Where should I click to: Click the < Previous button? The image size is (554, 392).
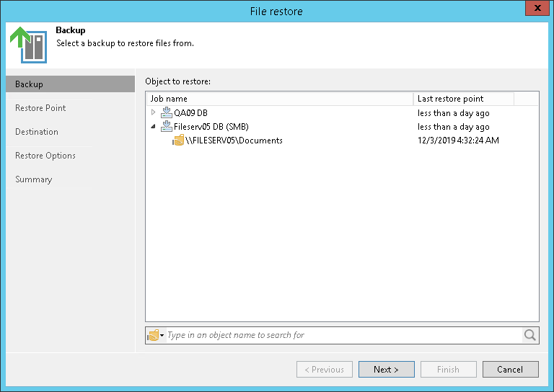325,370
